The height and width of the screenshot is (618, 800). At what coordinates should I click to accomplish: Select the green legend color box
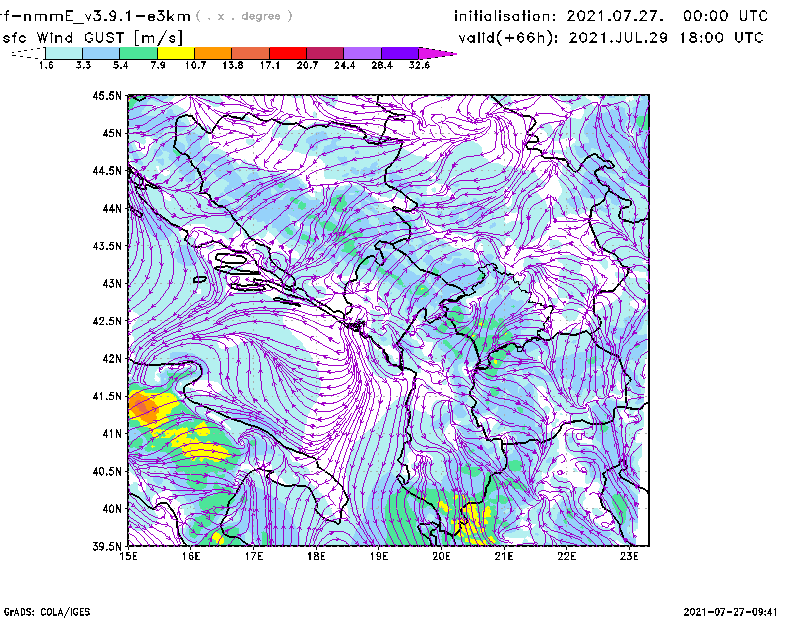coord(138,53)
